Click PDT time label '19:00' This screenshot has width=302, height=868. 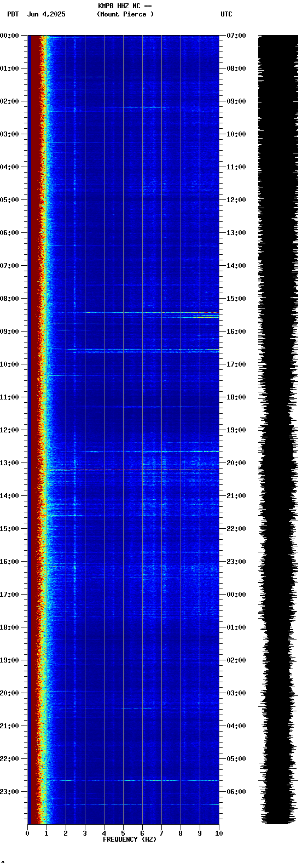pos(9,660)
